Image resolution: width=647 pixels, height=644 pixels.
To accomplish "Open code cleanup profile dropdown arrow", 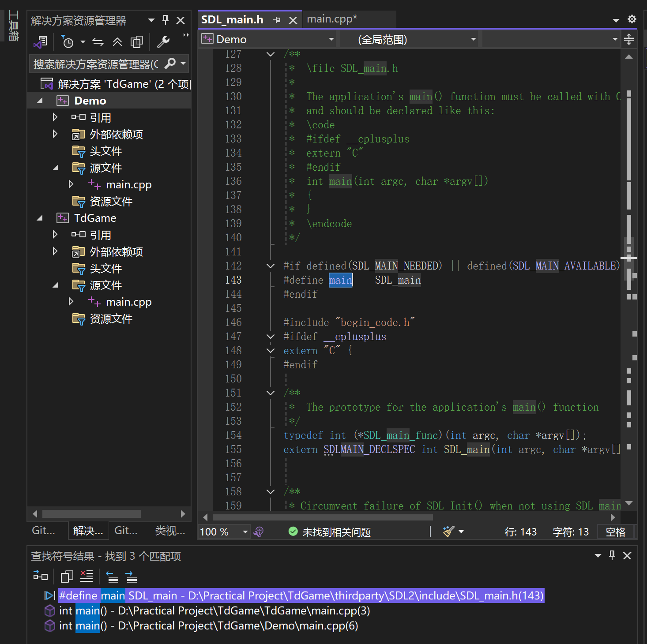I will point(461,532).
